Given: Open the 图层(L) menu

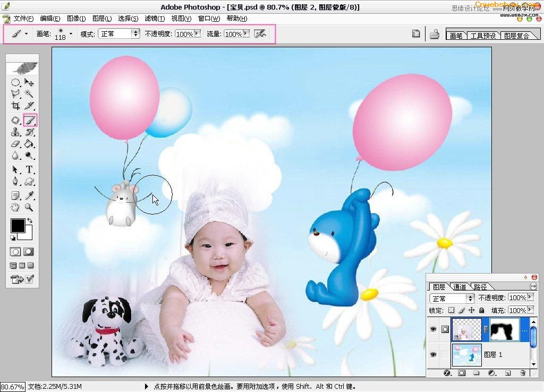Looking at the screenshot, I should [x=102, y=19].
